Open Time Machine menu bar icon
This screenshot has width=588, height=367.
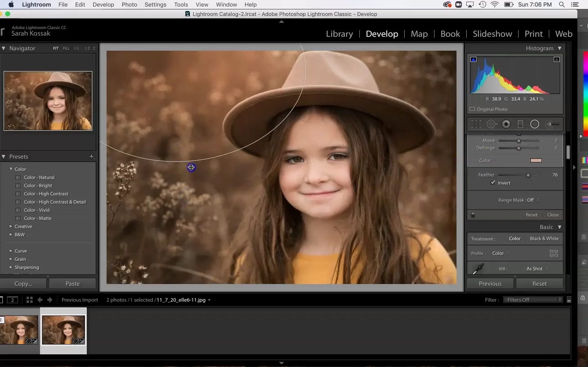[482, 4]
